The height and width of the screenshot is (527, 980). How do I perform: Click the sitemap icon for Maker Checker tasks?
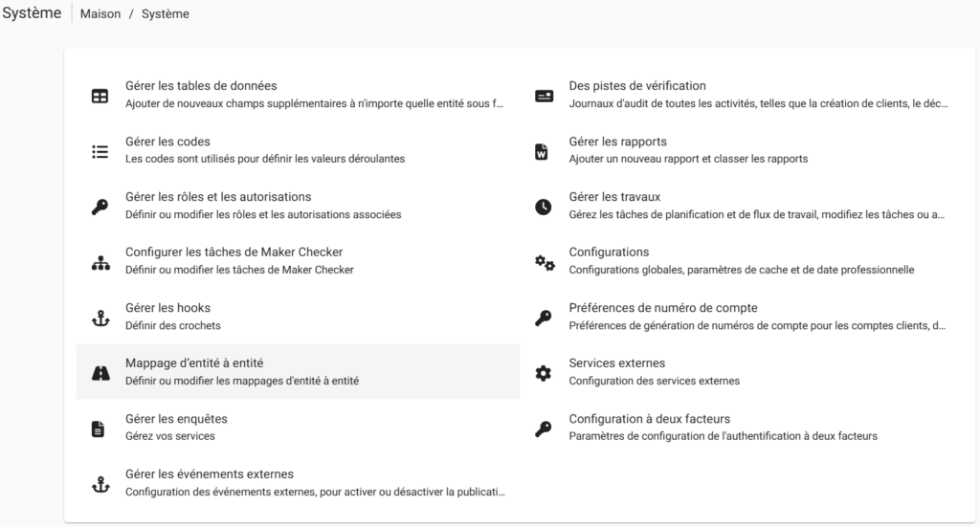100,262
